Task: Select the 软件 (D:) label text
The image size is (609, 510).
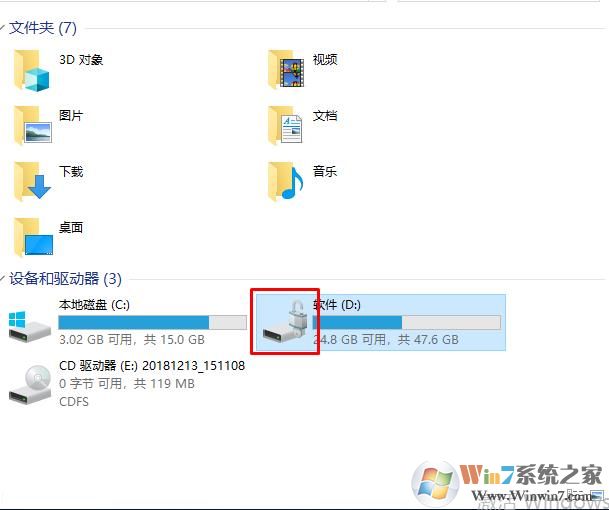Action: click(337, 305)
